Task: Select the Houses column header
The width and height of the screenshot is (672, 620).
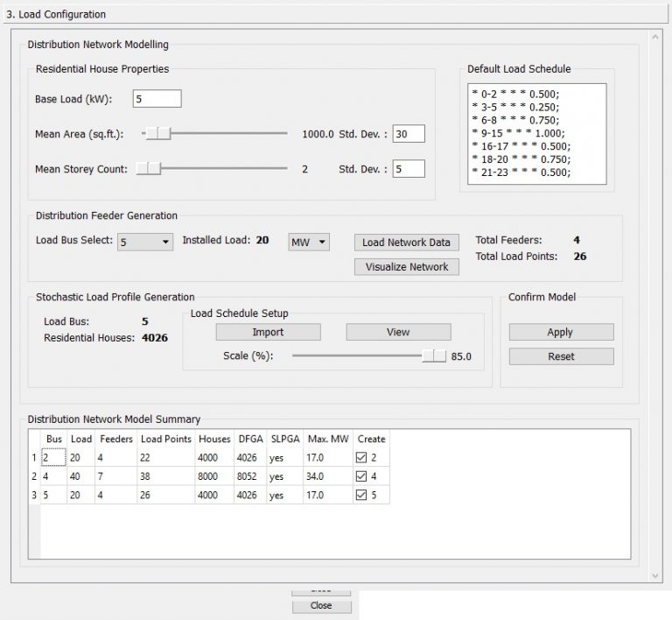Action: click(x=214, y=439)
